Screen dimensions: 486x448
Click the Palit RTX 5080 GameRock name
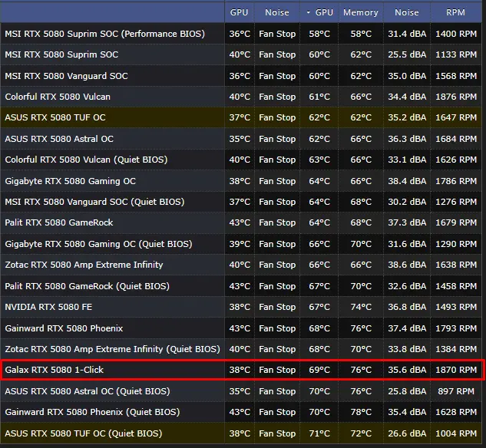pos(59,222)
